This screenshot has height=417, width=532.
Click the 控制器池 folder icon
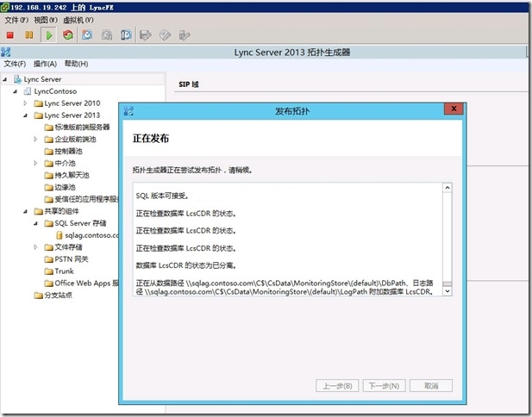tap(49, 152)
